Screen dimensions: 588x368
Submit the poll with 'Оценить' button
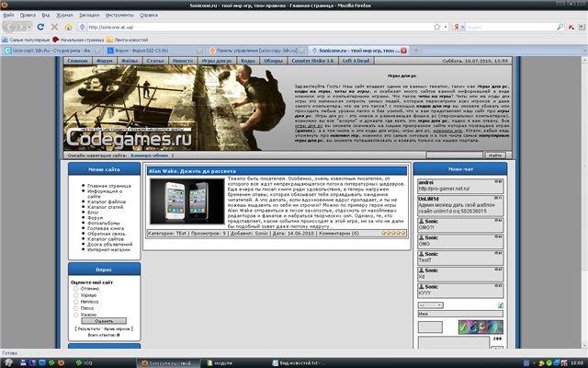pos(104,321)
